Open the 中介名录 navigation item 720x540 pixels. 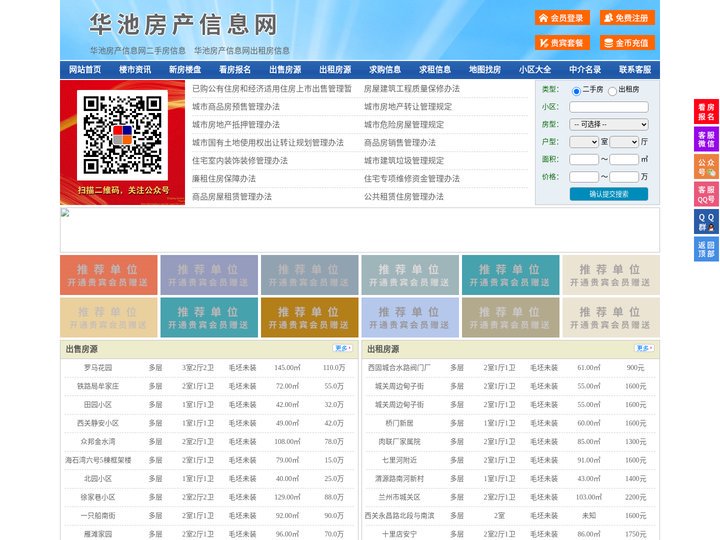tap(585, 70)
